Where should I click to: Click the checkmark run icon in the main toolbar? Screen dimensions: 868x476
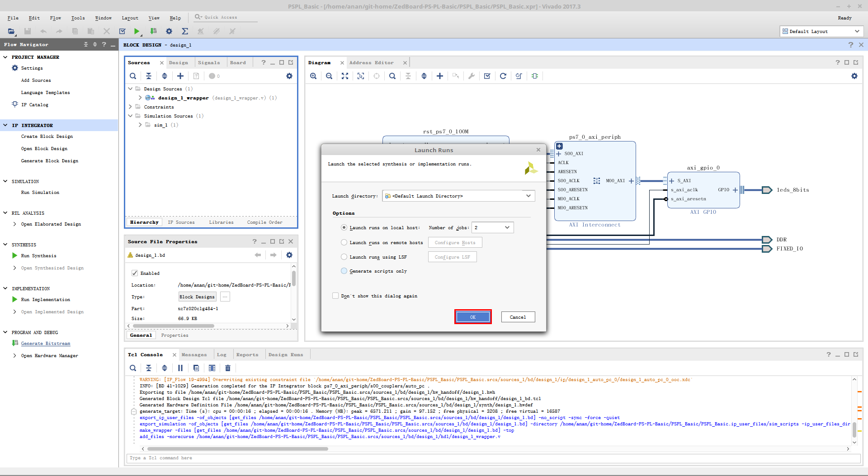(x=122, y=31)
